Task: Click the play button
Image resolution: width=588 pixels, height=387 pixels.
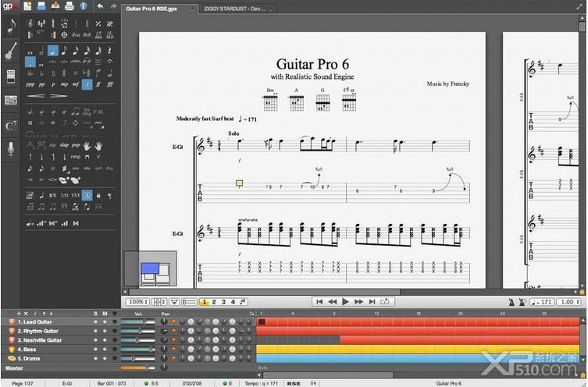Action: pyautogui.click(x=345, y=302)
